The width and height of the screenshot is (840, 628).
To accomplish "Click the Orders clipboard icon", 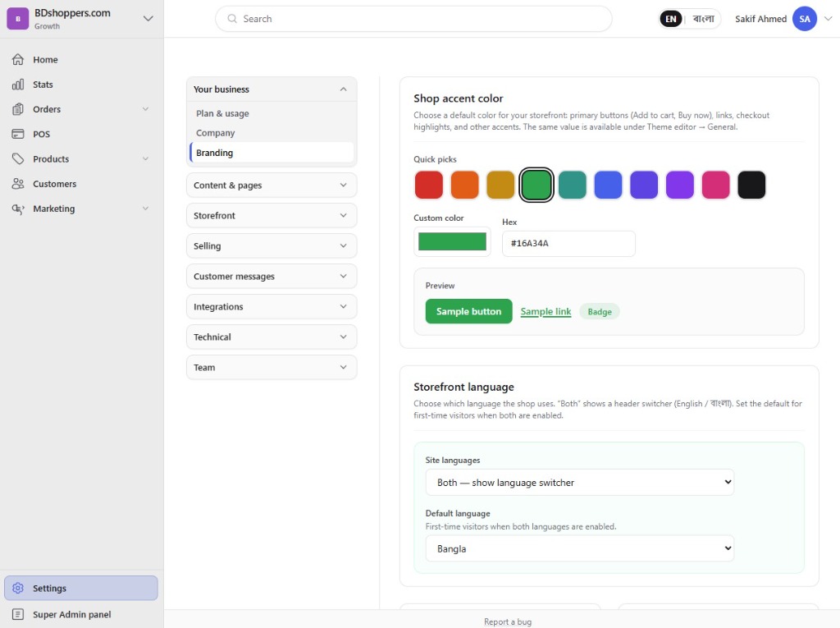I will click(x=18, y=109).
